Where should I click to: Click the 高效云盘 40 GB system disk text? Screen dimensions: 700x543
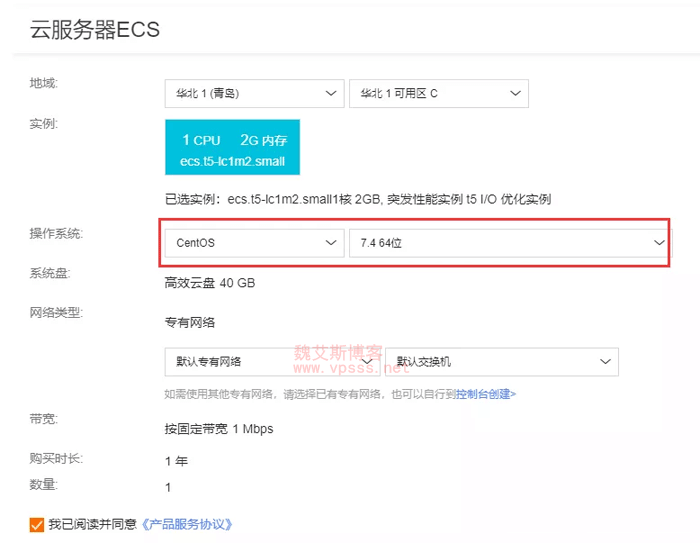(x=210, y=283)
